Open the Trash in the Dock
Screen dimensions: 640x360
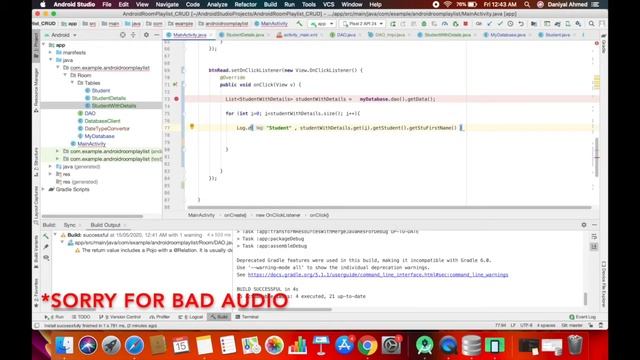(575, 345)
